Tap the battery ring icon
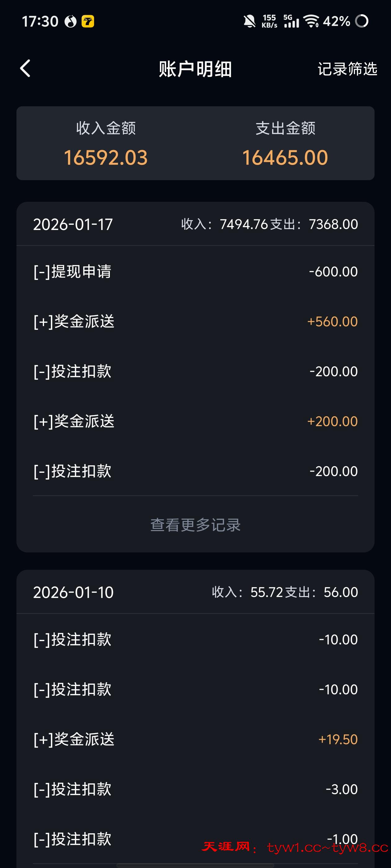The image size is (391, 868). click(x=362, y=21)
